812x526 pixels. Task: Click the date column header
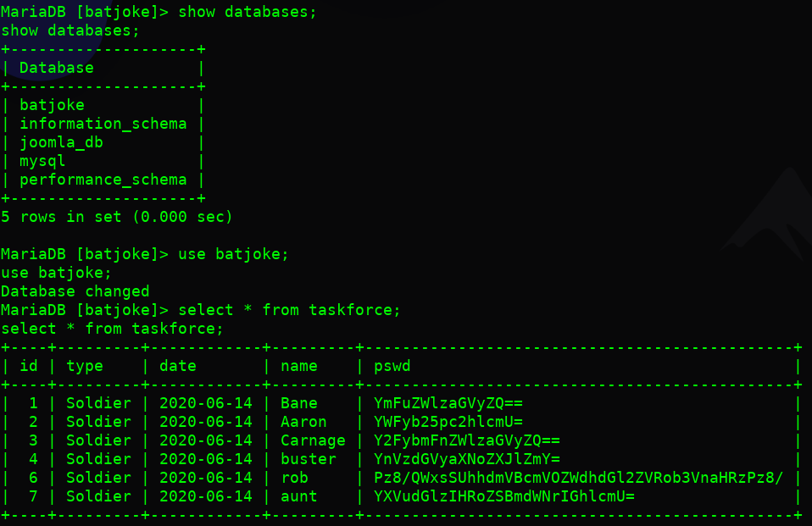(177, 366)
